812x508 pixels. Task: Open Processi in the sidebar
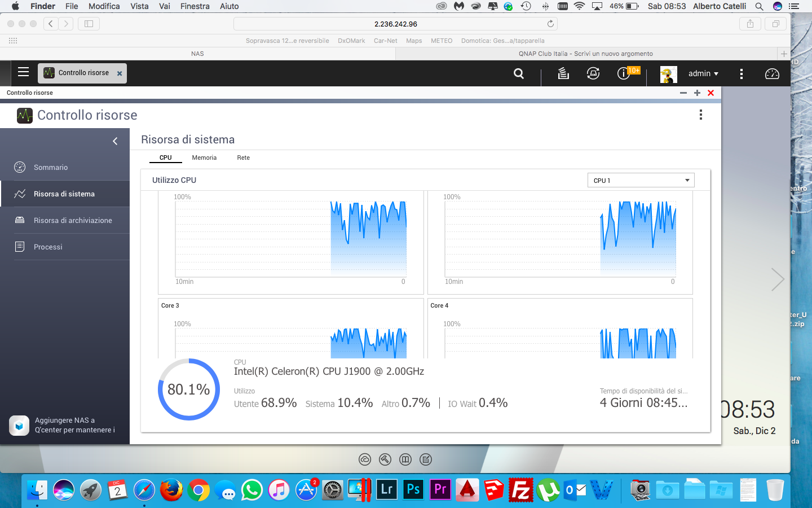tap(48, 247)
